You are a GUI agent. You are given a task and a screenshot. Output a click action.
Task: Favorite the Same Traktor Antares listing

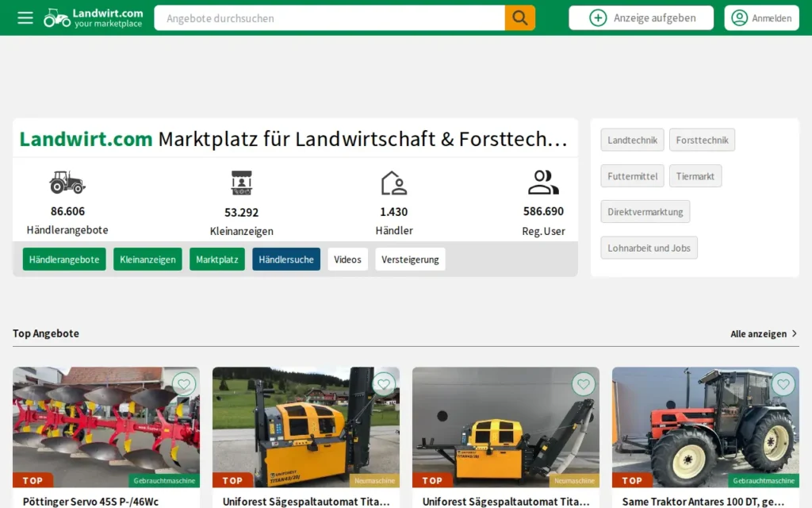pos(783,384)
